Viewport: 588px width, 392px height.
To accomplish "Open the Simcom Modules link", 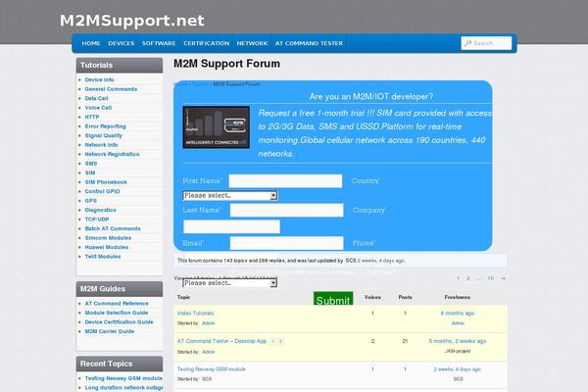I will click(108, 238).
